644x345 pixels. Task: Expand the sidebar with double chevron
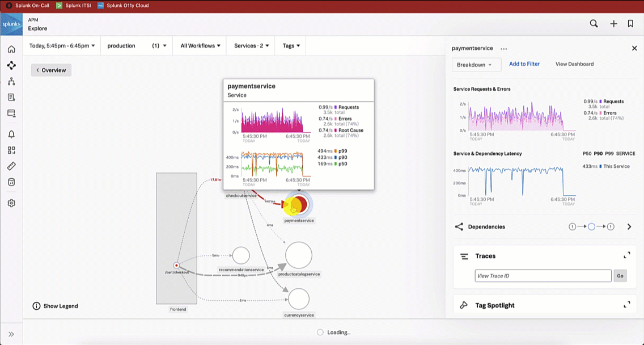pos(11,334)
